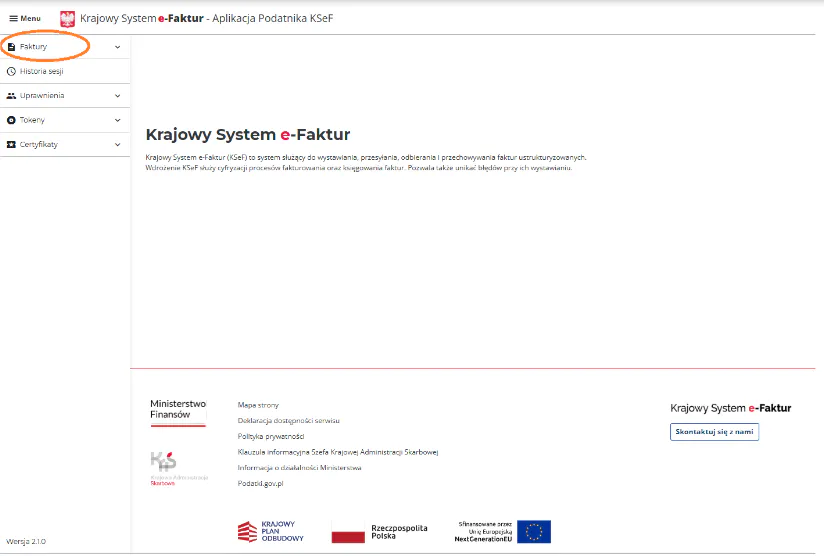Click the KAS Krajowa Administracja Skarbowa logo

(179, 469)
